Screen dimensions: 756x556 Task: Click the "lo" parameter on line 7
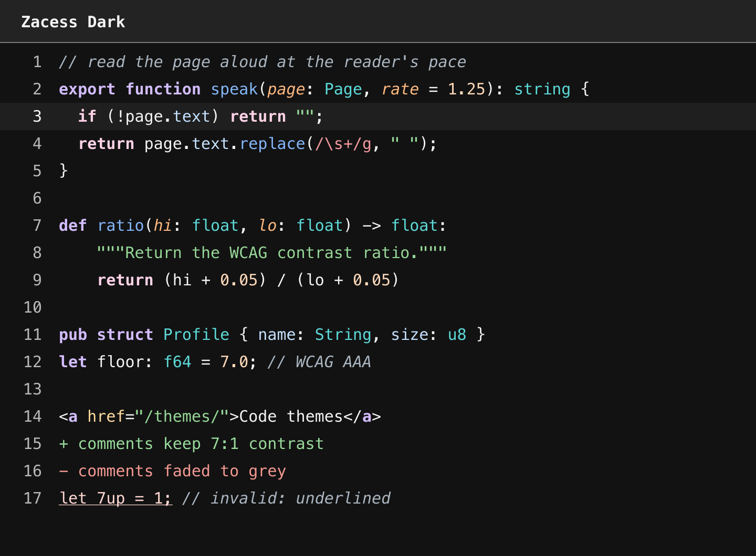(268, 226)
